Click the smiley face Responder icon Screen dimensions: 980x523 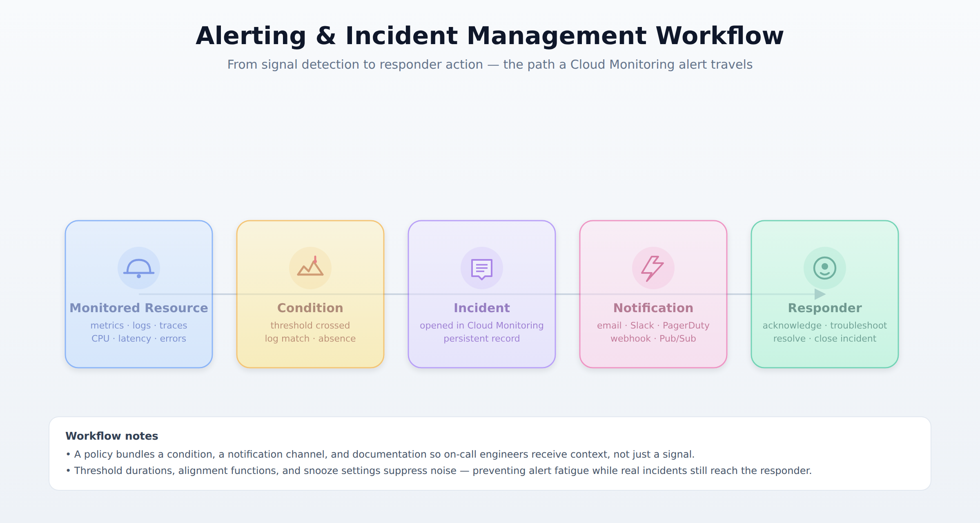(825, 268)
